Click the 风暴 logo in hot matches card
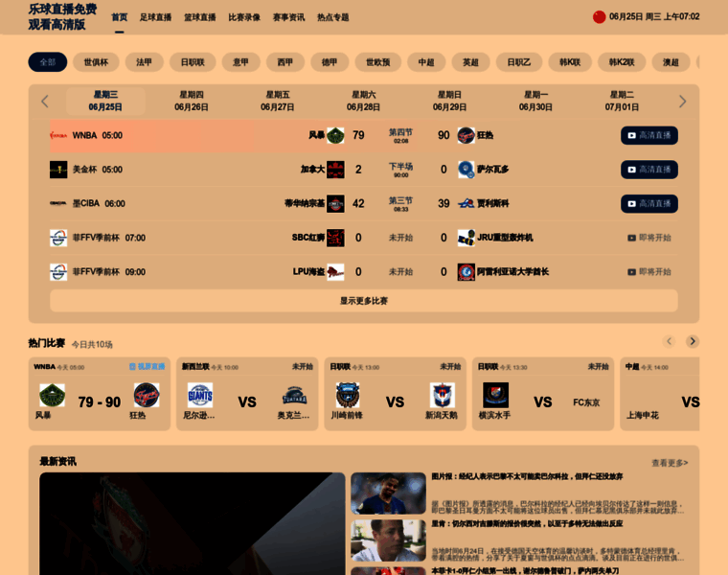 (x=52, y=395)
